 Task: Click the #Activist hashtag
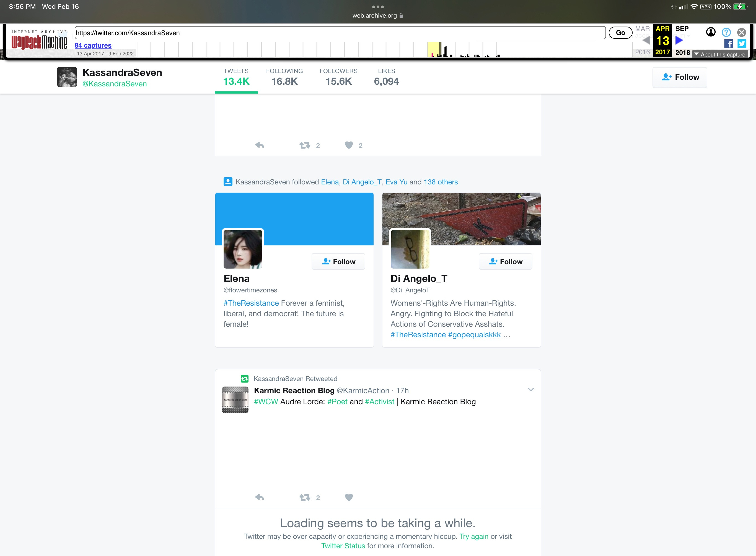(380, 401)
